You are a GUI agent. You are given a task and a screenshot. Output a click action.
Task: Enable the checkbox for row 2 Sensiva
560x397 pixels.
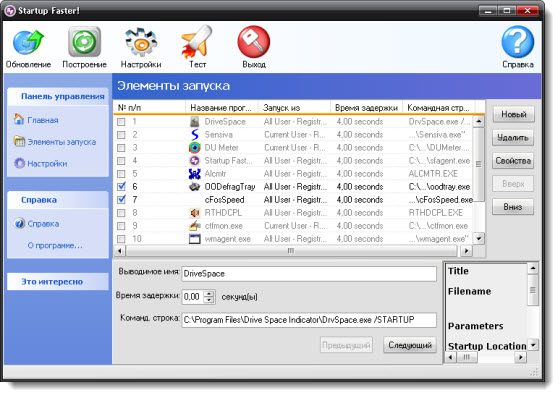click(x=121, y=135)
